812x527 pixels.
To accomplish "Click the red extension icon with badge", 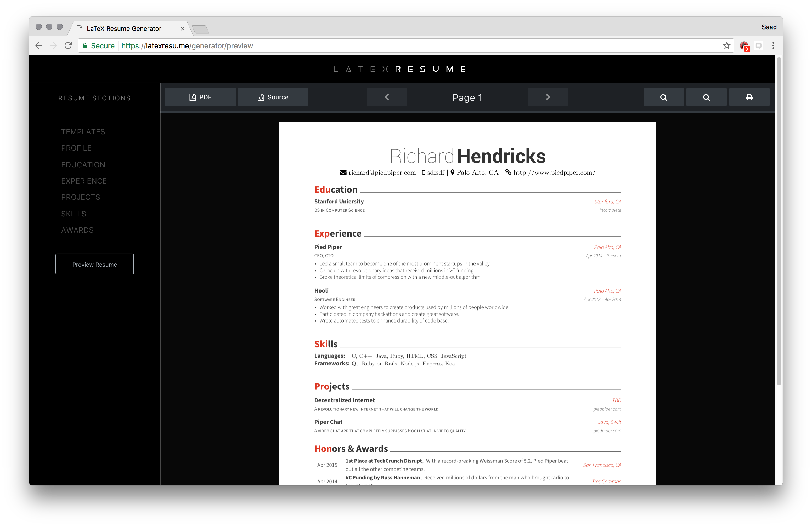I will point(744,46).
